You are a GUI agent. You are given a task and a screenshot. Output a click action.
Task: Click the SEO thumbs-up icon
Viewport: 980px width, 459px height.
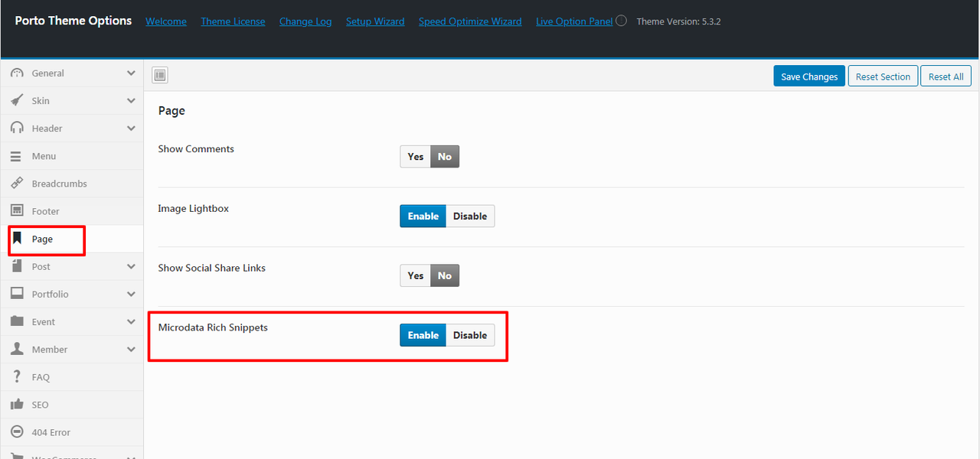coord(17,405)
